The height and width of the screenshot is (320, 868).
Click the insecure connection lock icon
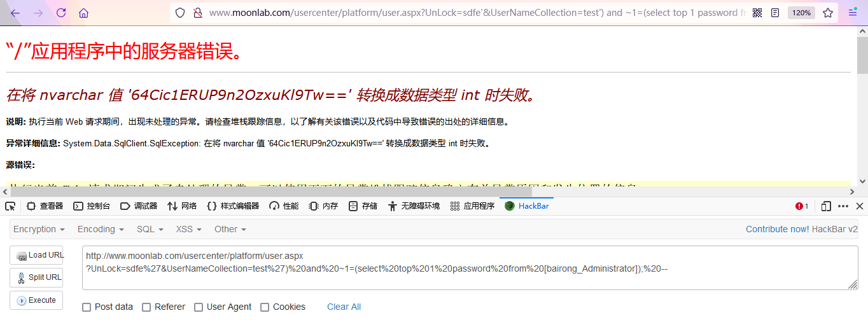(x=197, y=13)
